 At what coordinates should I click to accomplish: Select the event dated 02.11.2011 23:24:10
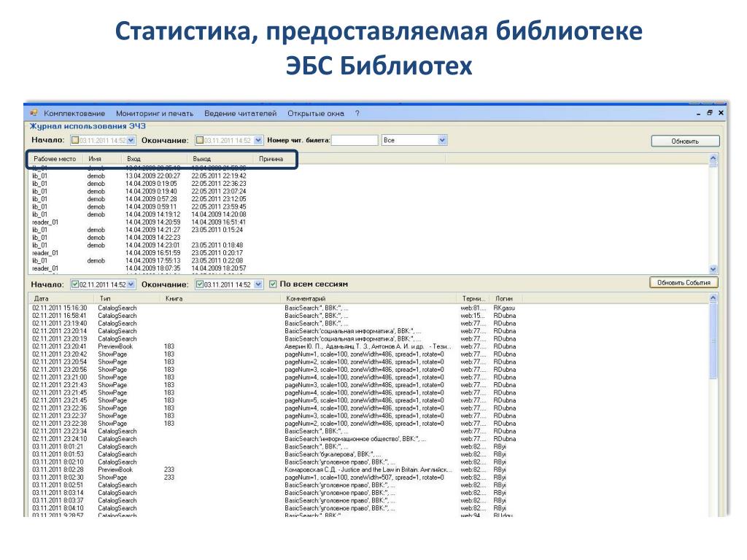(60, 439)
